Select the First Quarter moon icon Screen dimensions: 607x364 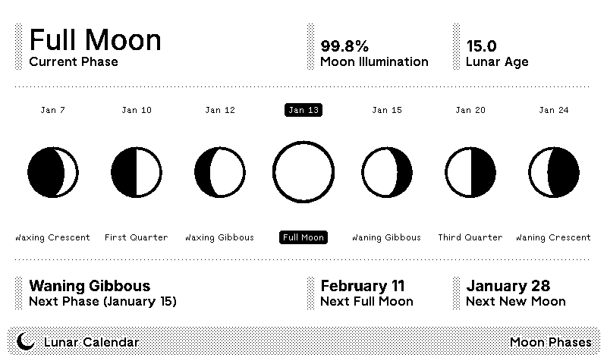[x=137, y=172]
